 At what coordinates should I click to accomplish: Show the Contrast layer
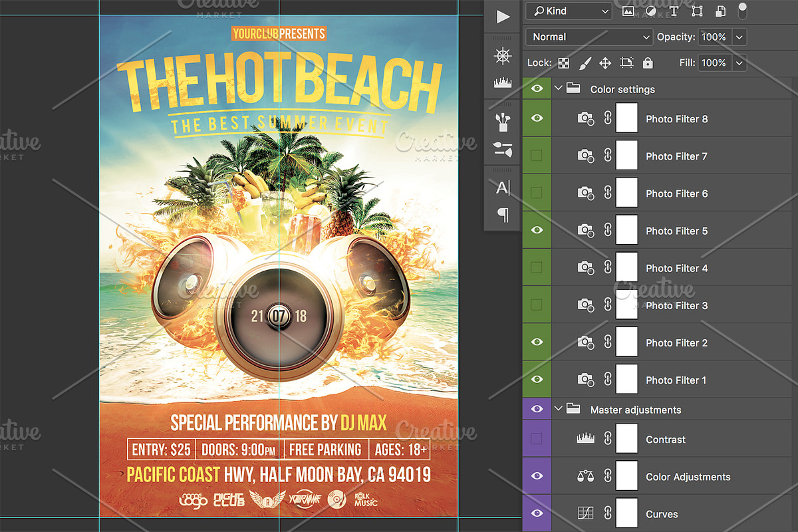click(x=537, y=439)
